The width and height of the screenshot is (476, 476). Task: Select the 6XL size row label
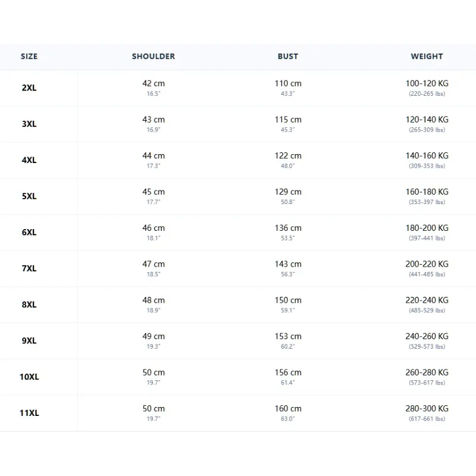pos(29,233)
